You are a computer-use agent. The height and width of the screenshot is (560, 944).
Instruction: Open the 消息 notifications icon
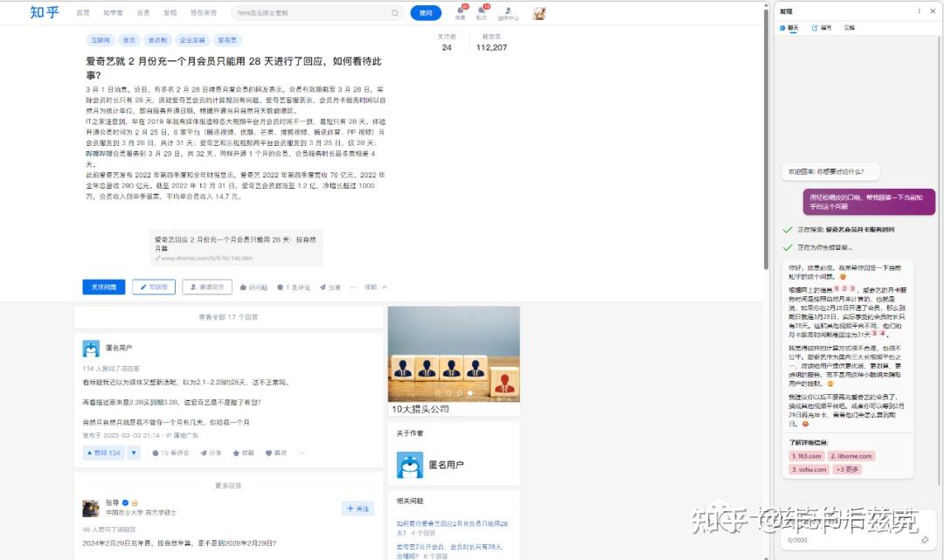pyautogui.click(x=461, y=12)
